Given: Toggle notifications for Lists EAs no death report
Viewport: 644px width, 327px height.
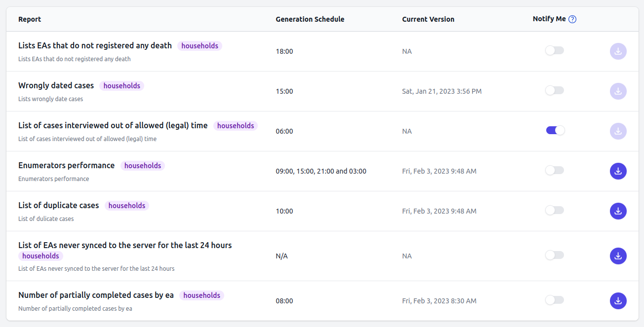Looking at the screenshot, I should [555, 50].
